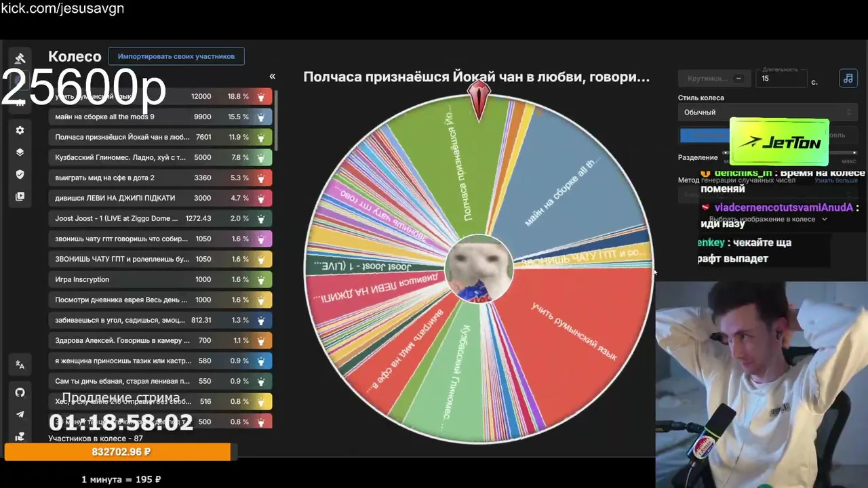Click lightbulb icon on 'Joost Joost' row
The image size is (868, 488).
(261, 218)
